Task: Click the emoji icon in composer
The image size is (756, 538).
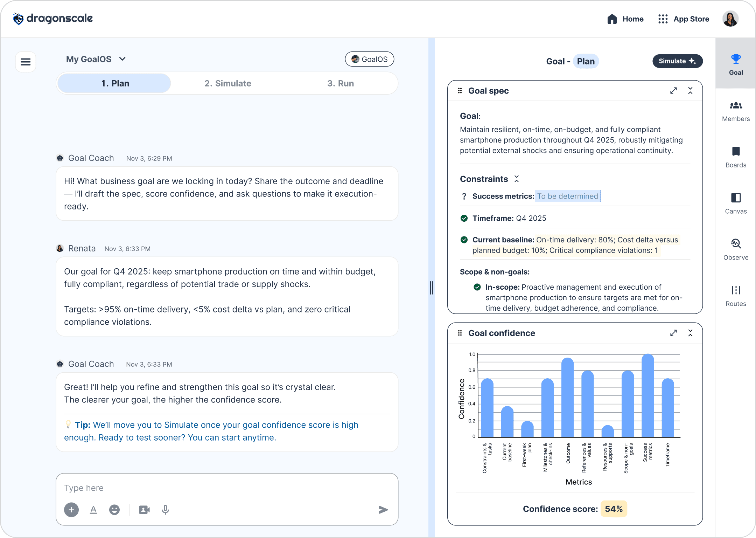Action: click(x=114, y=510)
